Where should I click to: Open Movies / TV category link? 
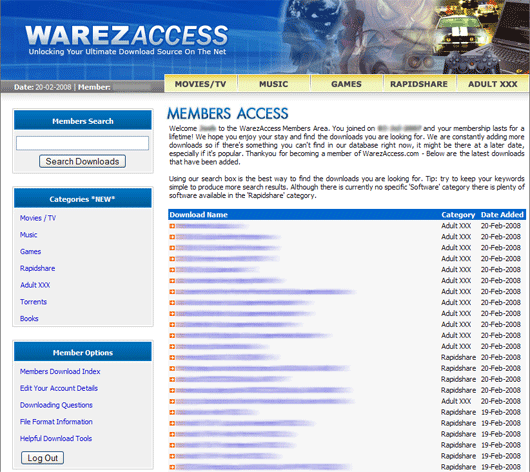[x=38, y=218]
